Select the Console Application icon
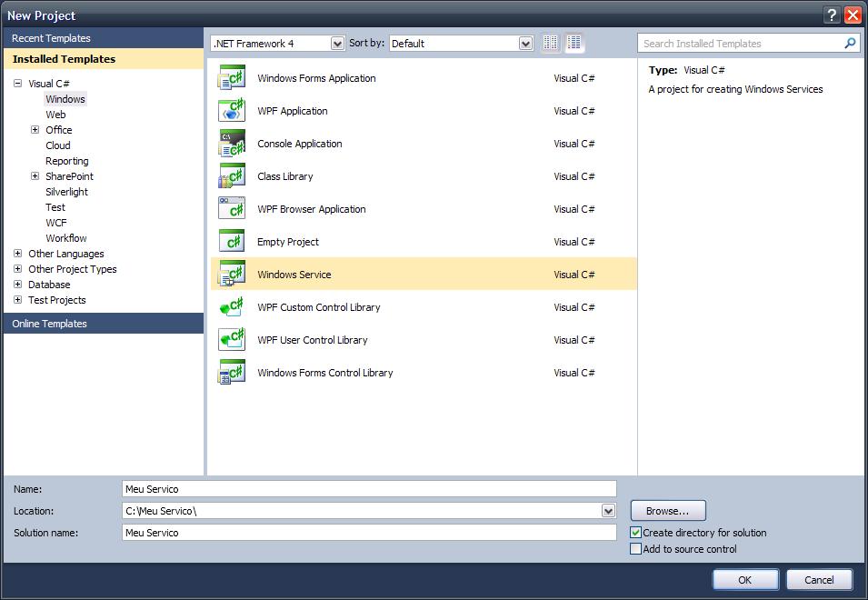 [x=232, y=144]
